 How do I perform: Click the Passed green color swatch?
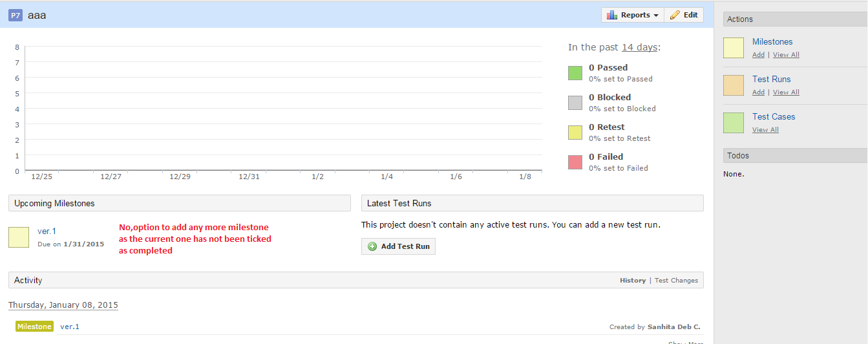click(575, 73)
